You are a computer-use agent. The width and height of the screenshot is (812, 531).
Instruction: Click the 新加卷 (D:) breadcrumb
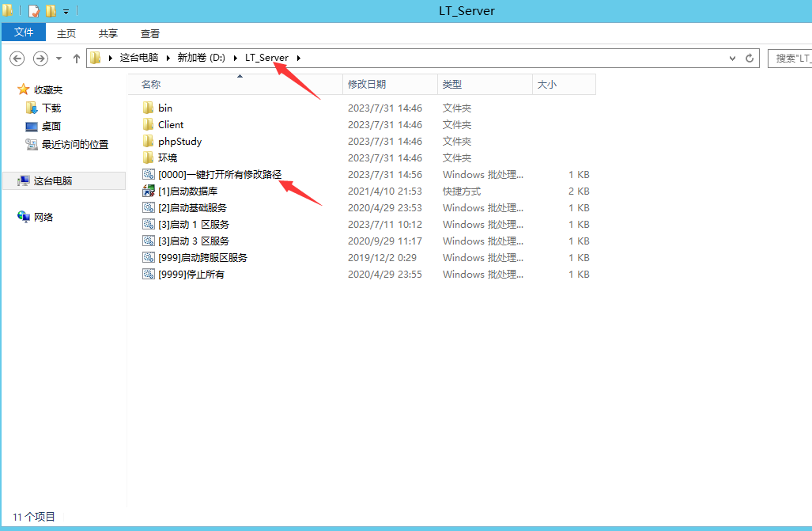point(201,58)
